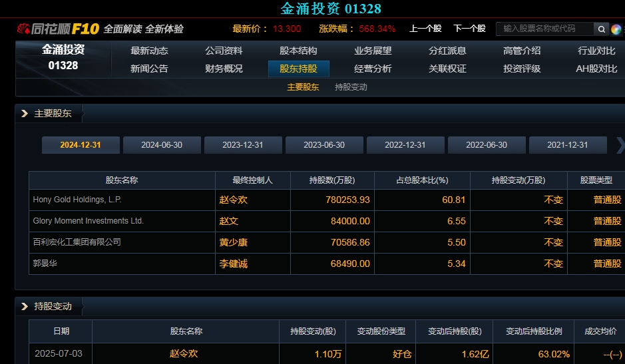This screenshot has width=625, height=364.
Task: Switch to 主要股东 sub-tab
Action: pyautogui.click(x=303, y=87)
